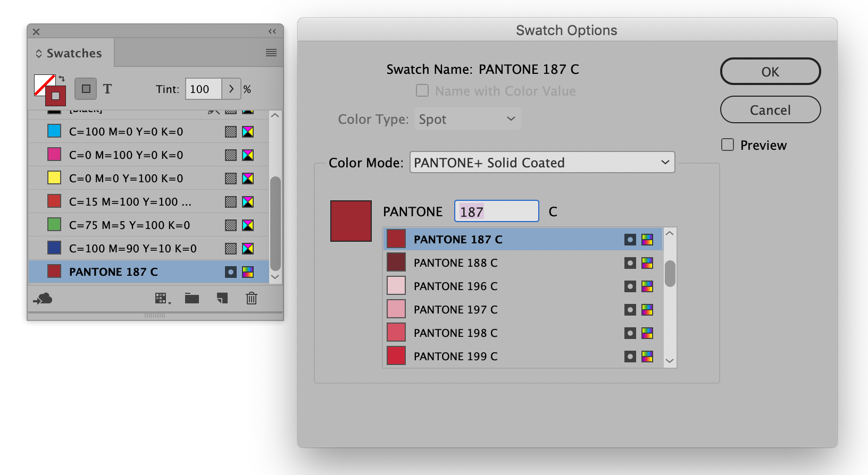Select swatch C=0 M=100 Y=0 K=0
868x475 pixels.
click(148, 155)
